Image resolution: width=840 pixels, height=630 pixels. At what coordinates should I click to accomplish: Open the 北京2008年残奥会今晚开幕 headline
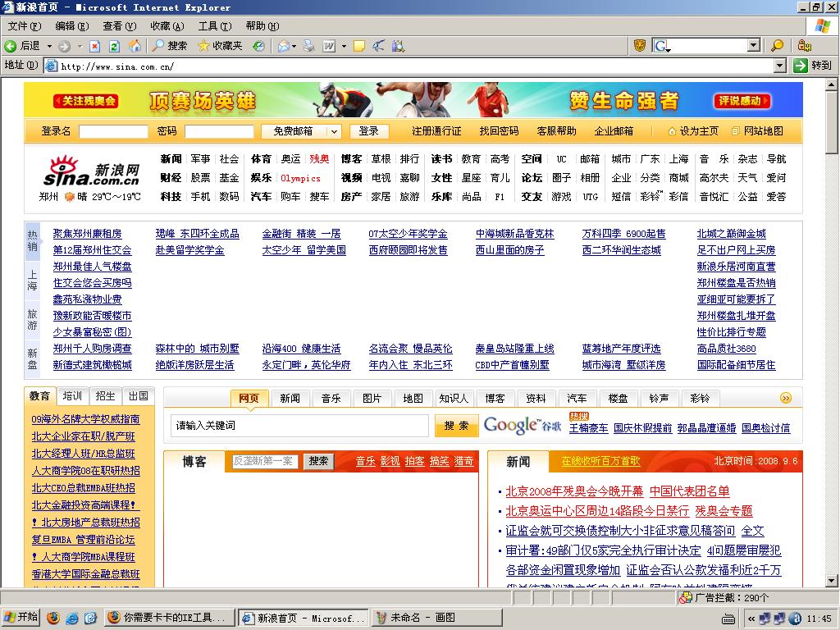[574, 491]
